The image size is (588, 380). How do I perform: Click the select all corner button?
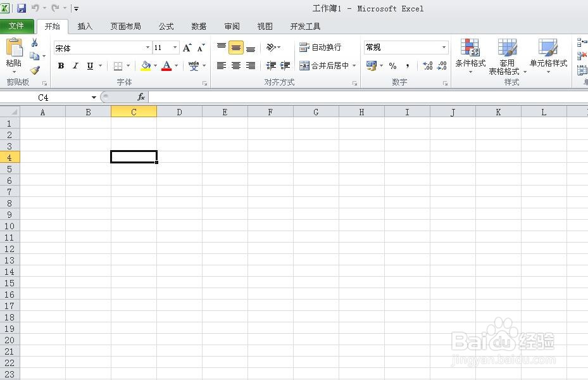(x=10, y=111)
